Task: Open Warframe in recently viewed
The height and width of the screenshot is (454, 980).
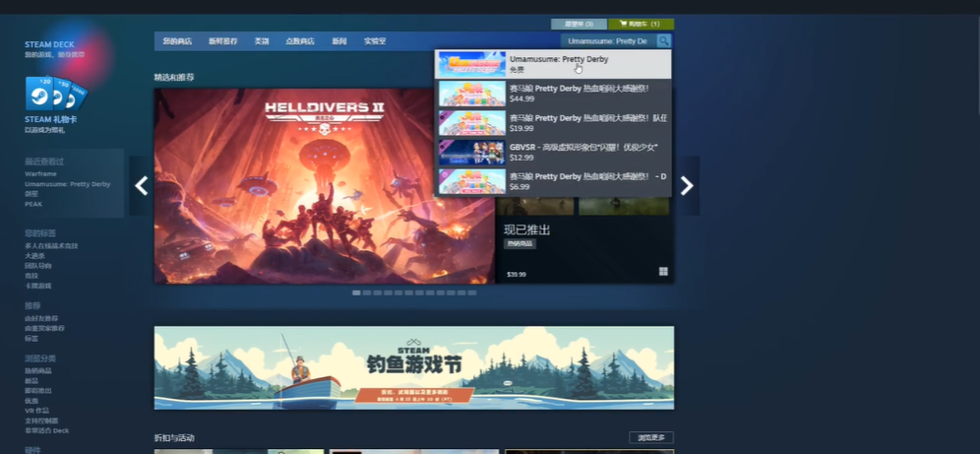Action: pyautogui.click(x=40, y=174)
